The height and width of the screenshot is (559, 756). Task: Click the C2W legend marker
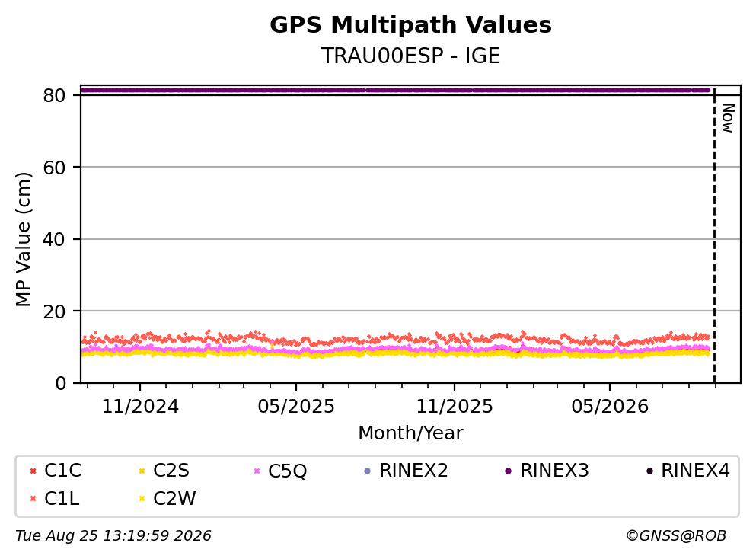pyautogui.click(x=142, y=499)
